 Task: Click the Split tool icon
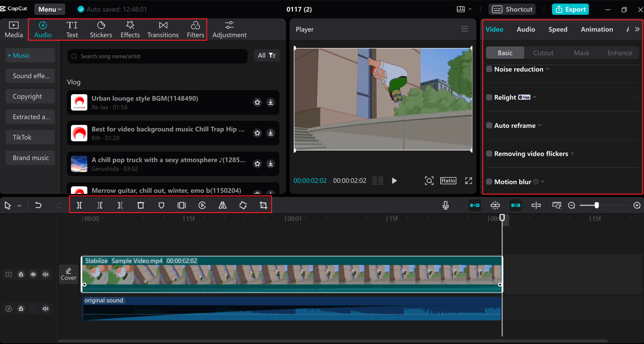(x=79, y=205)
